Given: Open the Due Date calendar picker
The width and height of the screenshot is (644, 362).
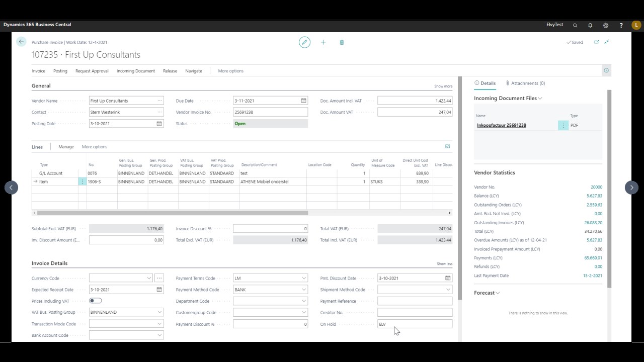Looking at the screenshot, I should tap(303, 101).
